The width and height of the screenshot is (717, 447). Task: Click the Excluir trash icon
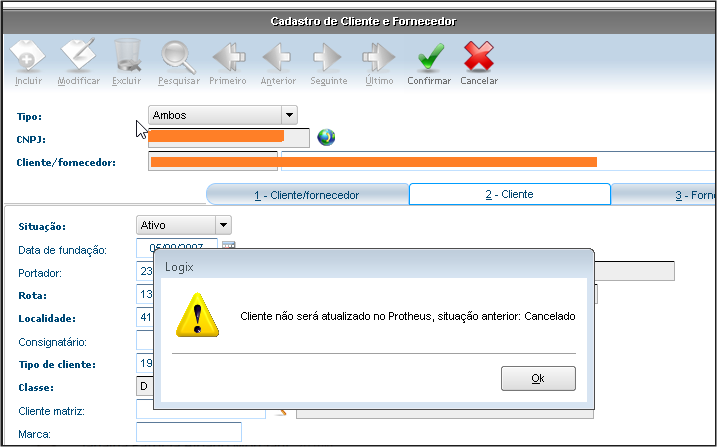tap(127, 56)
